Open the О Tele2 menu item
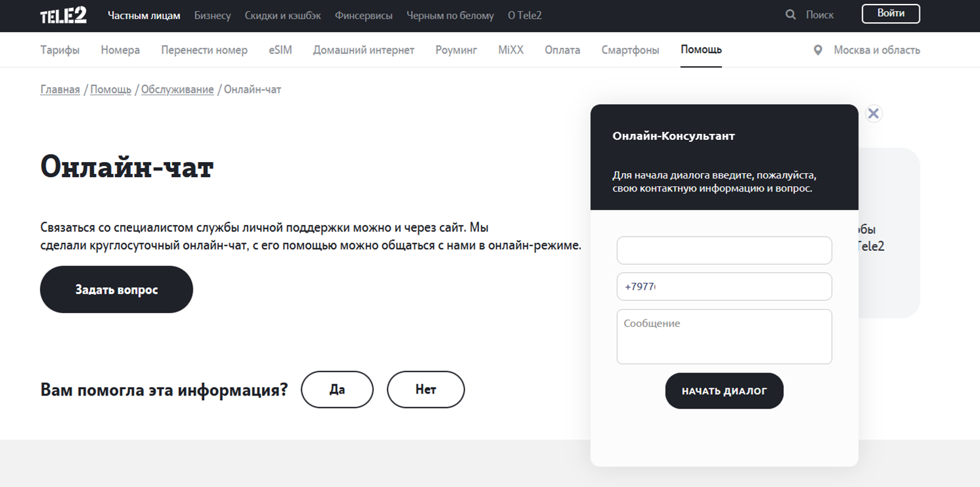Screen dimensions: 980x487 tap(525, 15)
